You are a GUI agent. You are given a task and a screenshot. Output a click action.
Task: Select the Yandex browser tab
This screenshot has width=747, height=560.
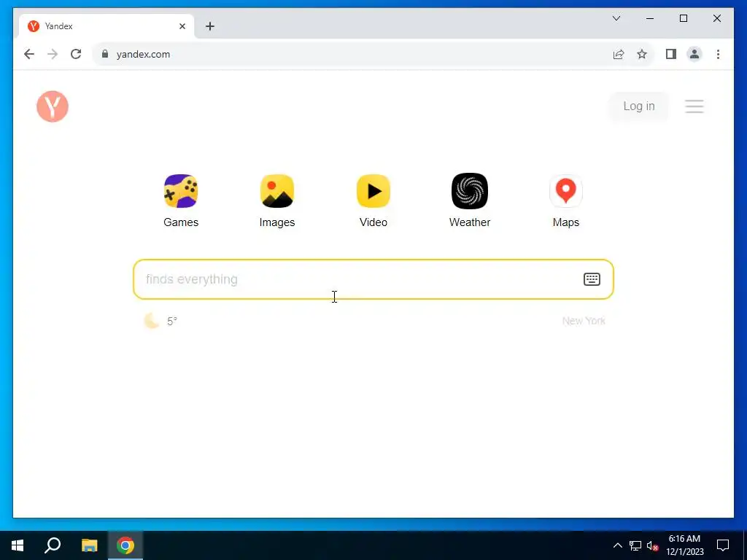(106, 26)
